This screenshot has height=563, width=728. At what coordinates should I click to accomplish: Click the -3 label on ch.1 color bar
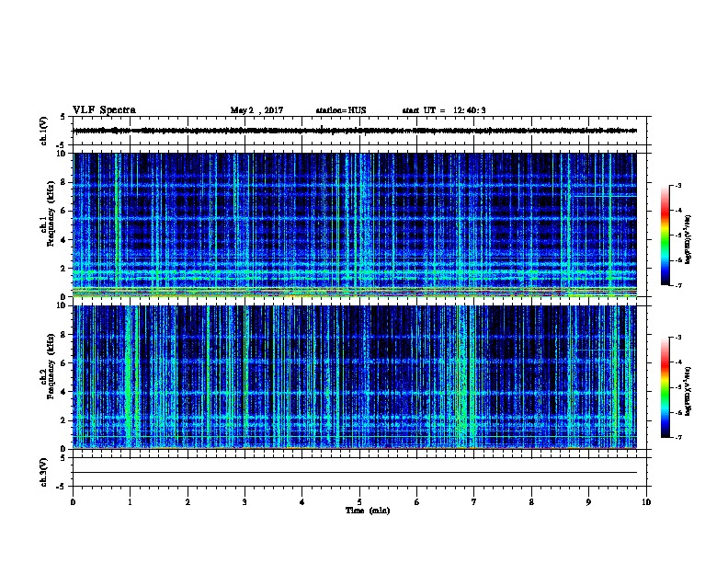pyautogui.click(x=677, y=185)
